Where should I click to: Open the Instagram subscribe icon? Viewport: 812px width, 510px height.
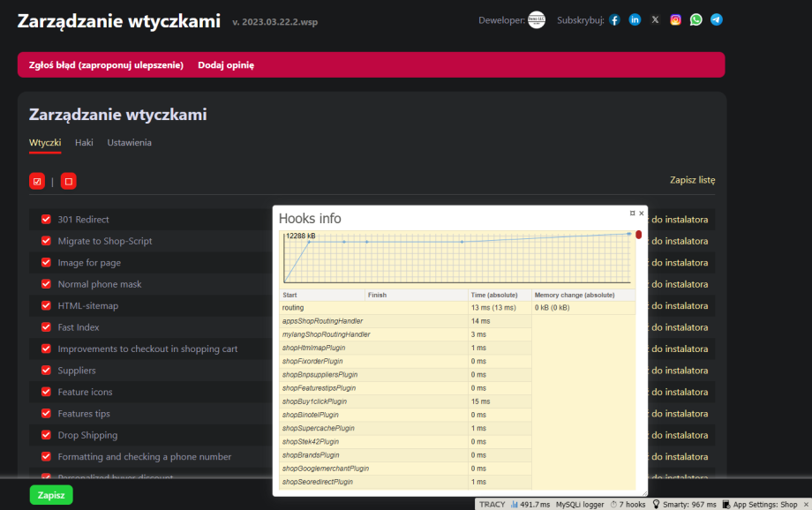point(675,20)
